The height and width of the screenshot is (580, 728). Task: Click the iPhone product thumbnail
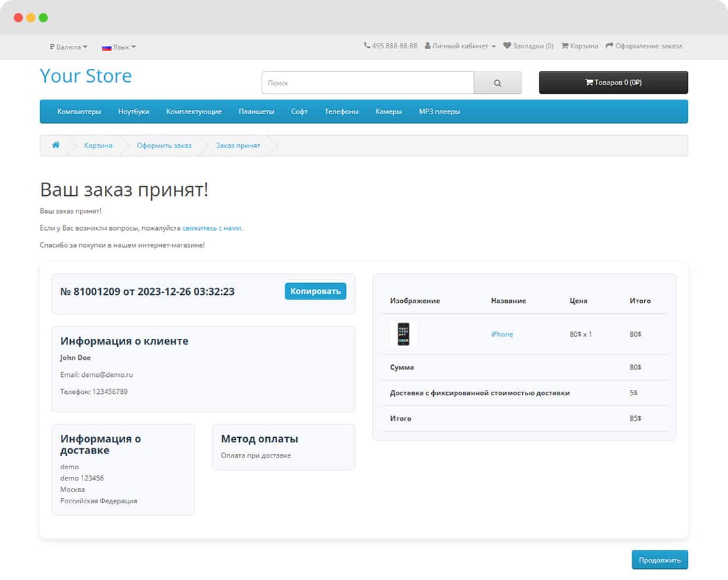[404, 334]
